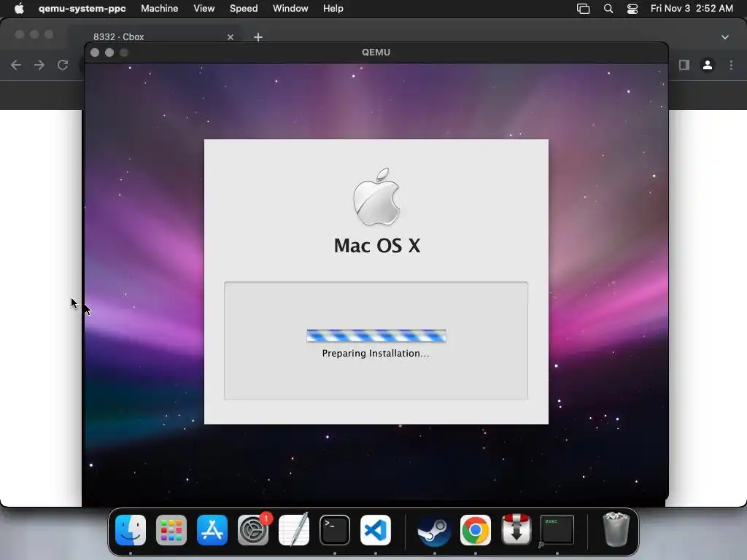This screenshot has height=560, width=747.
Task: Open the Speed menu
Action: pos(244,9)
